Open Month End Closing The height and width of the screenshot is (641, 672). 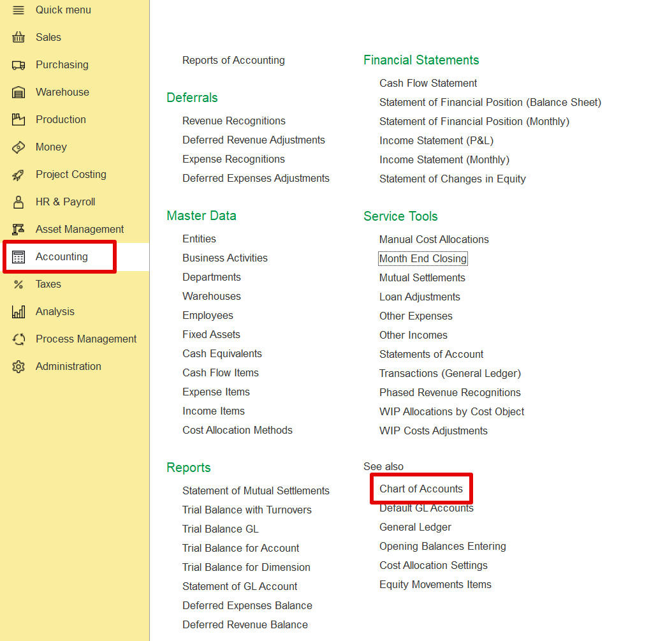(x=423, y=259)
